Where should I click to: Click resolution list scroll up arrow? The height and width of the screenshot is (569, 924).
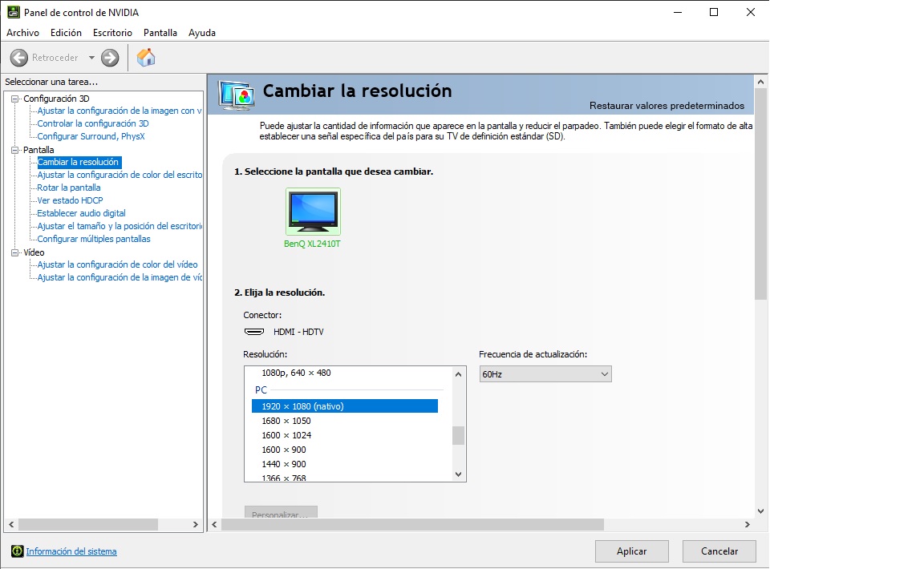coord(459,374)
